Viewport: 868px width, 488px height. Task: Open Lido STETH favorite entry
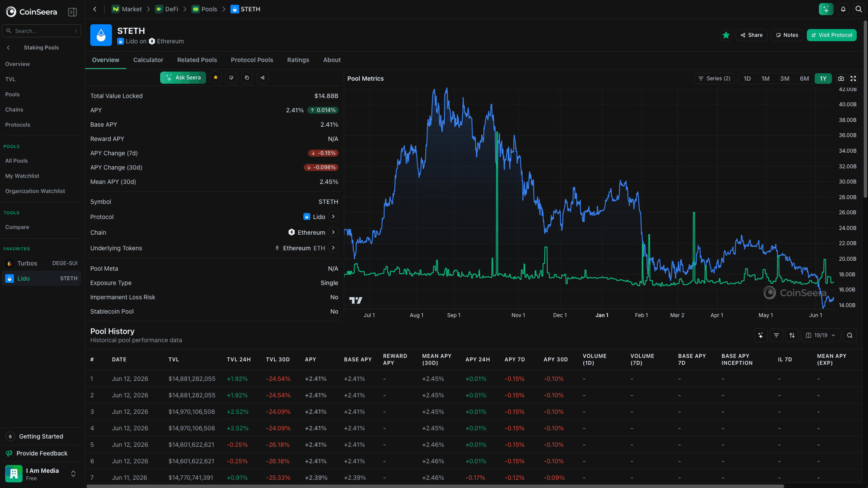[x=42, y=278]
